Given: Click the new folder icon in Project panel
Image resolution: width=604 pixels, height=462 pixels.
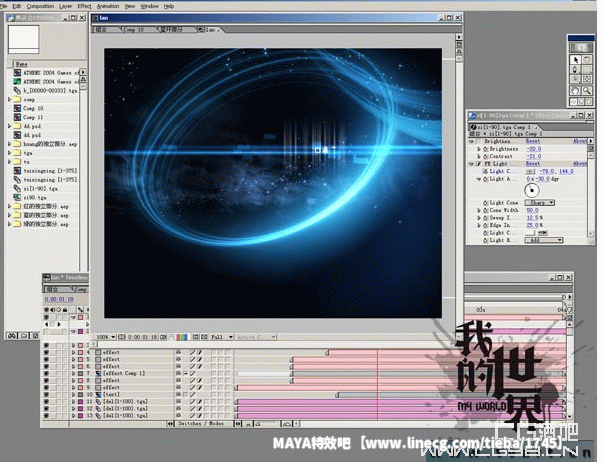Looking at the screenshot, I should (x=24, y=336).
